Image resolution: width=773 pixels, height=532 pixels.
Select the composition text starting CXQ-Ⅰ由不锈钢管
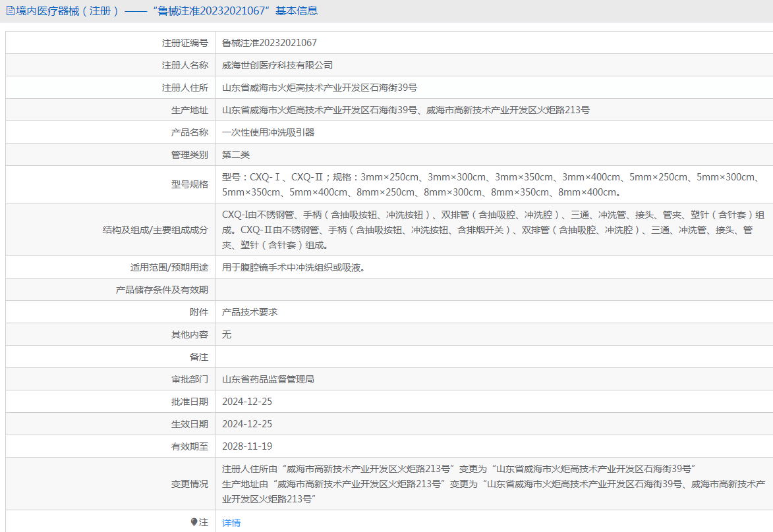click(493, 230)
